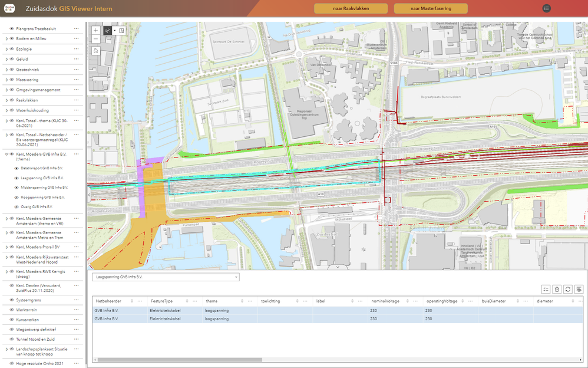Open options menu for Geluid layer
Viewport: 588px width, 368px height.
pyautogui.click(x=77, y=59)
